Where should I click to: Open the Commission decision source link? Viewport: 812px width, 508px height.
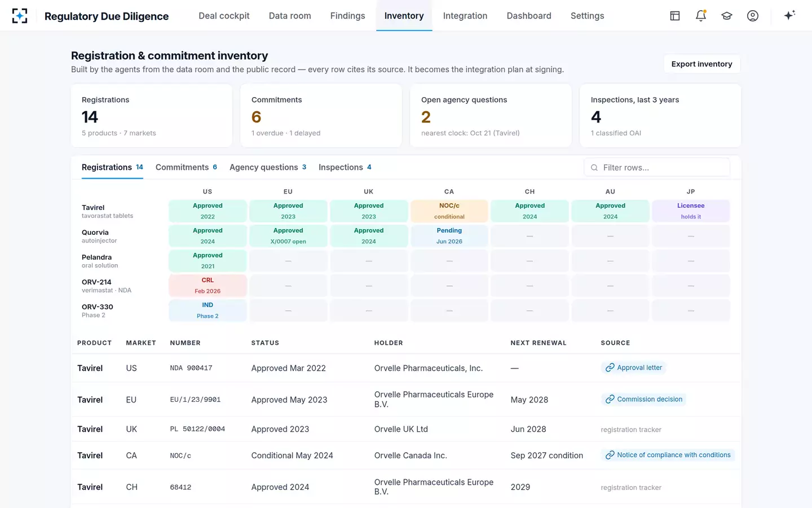(643, 399)
